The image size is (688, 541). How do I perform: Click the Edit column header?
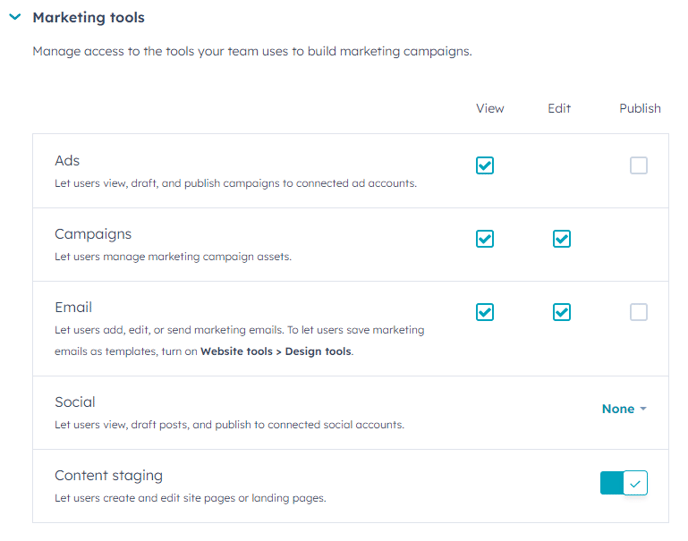(559, 108)
